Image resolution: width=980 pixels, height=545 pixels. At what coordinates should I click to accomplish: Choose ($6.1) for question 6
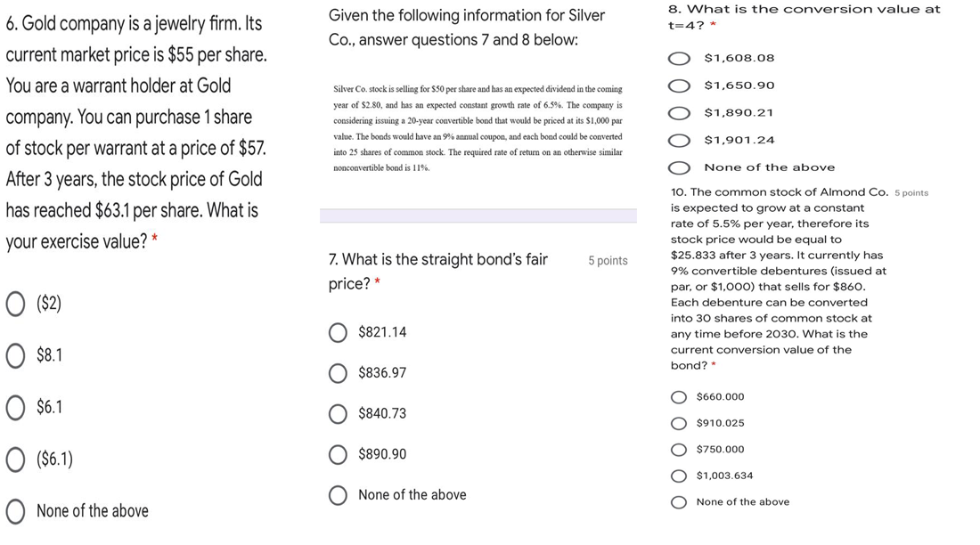(14, 459)
